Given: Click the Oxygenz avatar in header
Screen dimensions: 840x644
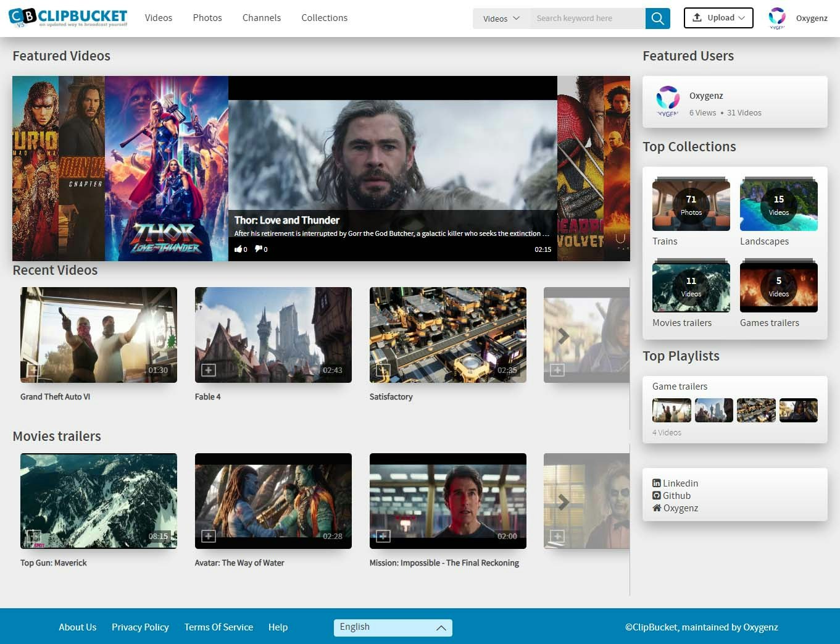Looking at the screenshot, I should pyautogui.click(x=777, y=18).
